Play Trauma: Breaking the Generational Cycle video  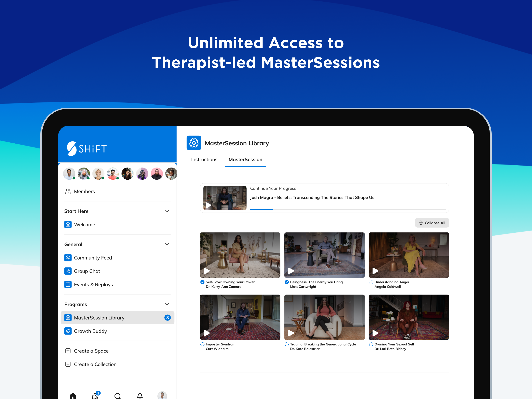click(x=291, y=333)
